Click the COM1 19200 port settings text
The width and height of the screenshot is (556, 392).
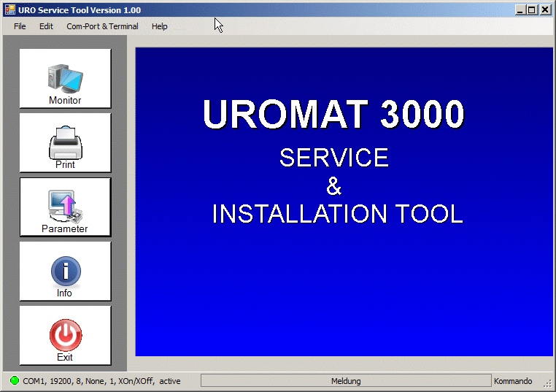click(101, 381)
